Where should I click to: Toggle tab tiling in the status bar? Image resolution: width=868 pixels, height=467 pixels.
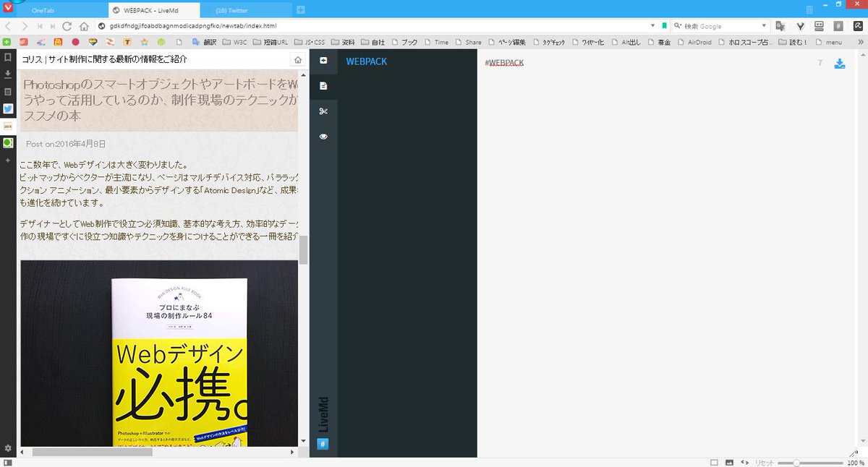[714, 462]
